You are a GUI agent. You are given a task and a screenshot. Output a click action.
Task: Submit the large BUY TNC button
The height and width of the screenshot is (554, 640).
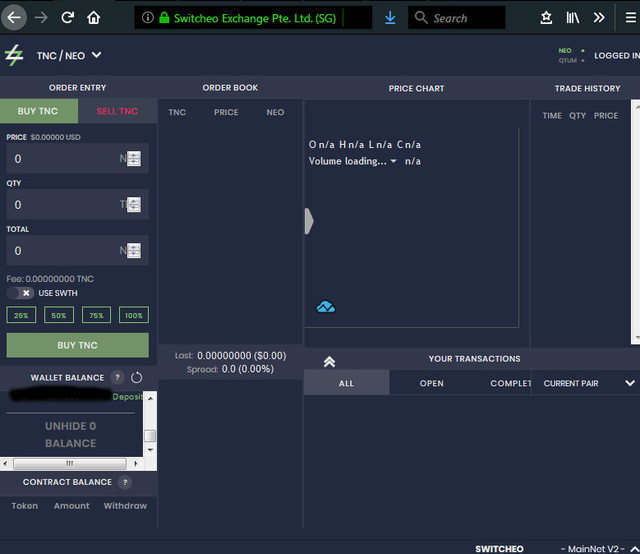[78, 345]
